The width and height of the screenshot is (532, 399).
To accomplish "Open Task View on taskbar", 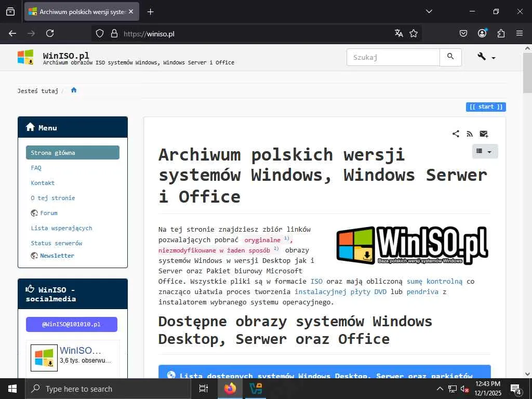I will (203, 389).
